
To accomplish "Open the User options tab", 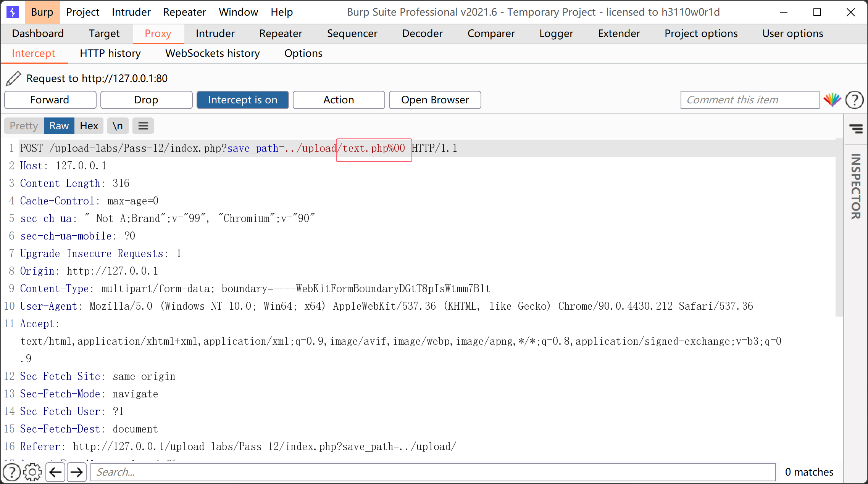I will 792,34.
